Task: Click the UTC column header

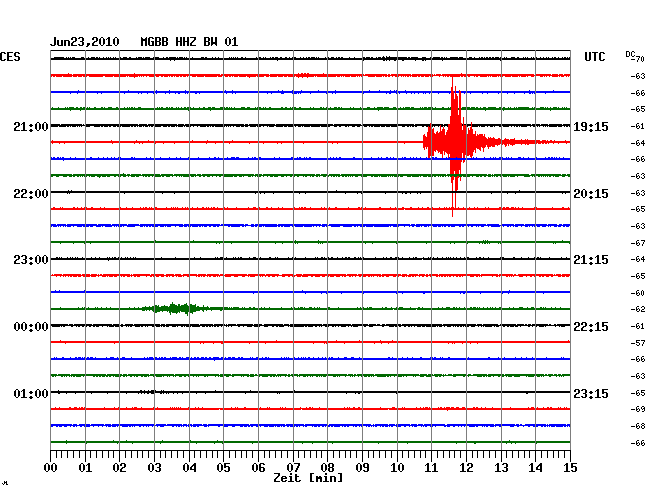Action: [594, 57]
